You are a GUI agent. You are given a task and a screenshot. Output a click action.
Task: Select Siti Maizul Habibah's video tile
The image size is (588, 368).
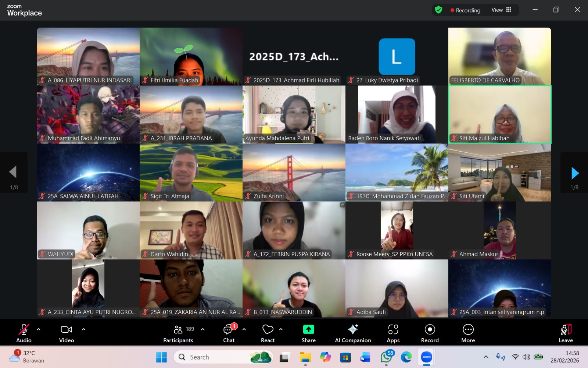pos(499,114)
